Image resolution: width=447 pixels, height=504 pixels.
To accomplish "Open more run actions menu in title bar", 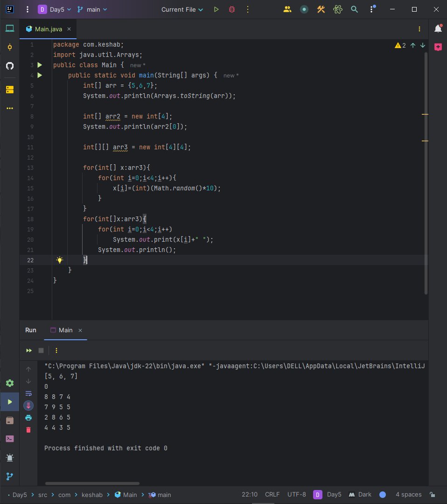I will [x=247, y=10].
